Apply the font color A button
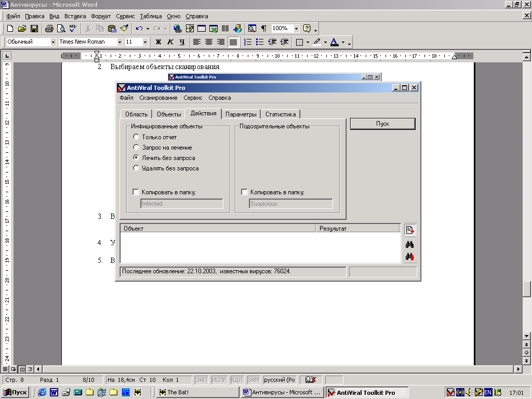The height and width of the screenshot is (399, 532). click(334, 42)
